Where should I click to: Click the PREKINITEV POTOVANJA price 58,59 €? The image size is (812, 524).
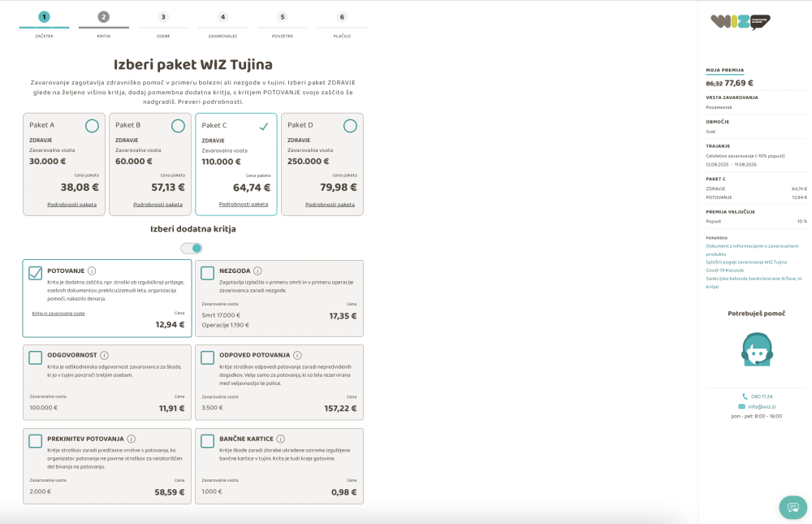170,492
